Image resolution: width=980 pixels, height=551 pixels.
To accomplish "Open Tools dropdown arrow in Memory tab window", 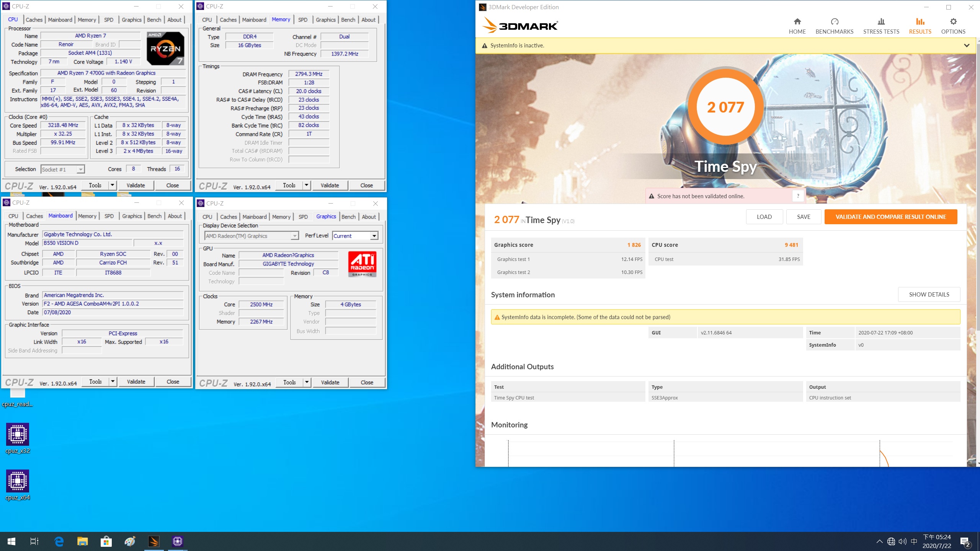I will 307,185.
